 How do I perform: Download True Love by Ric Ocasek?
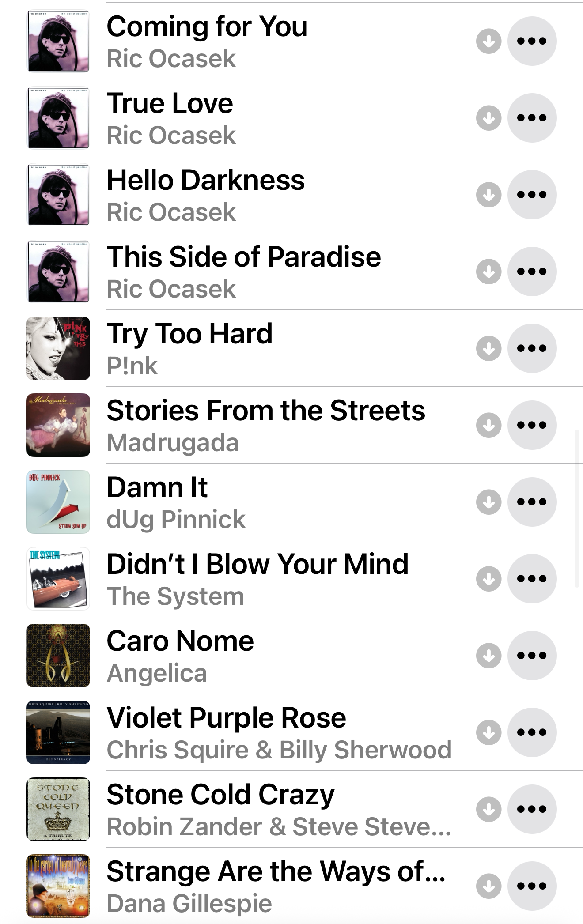point(488,118)
